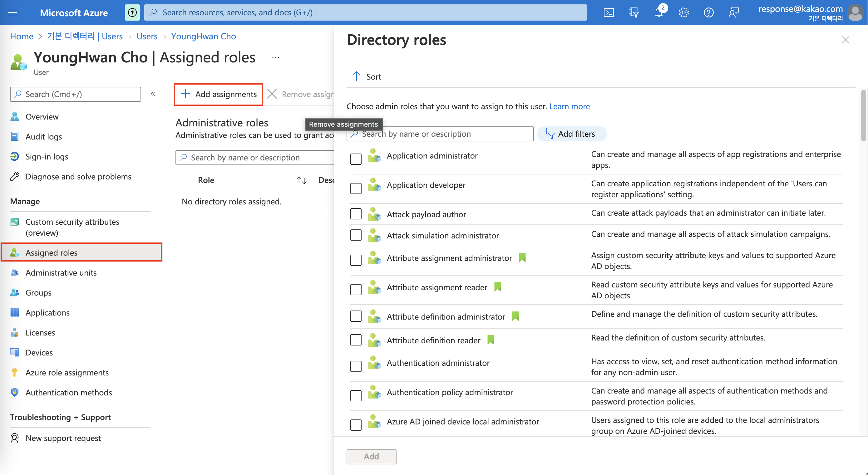Check Attribute assignment administrator role

(356, 260)
